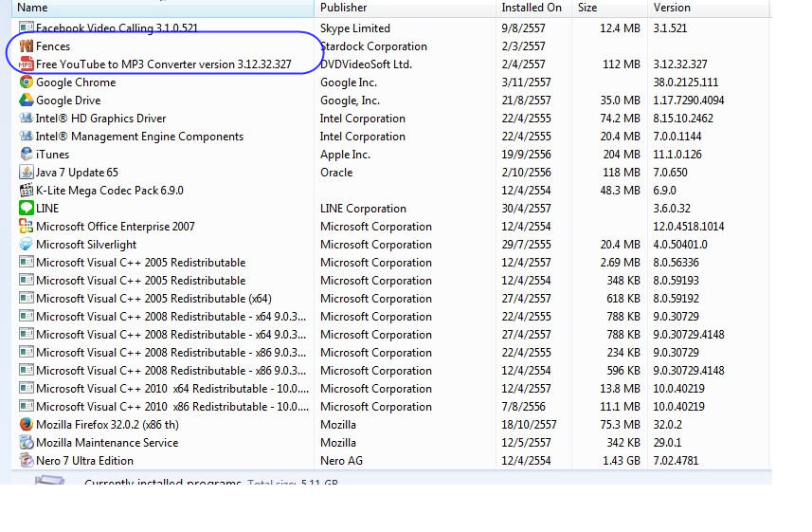Click the Google Drive icon
Viewport: 812px width, 532px height.
27,101
